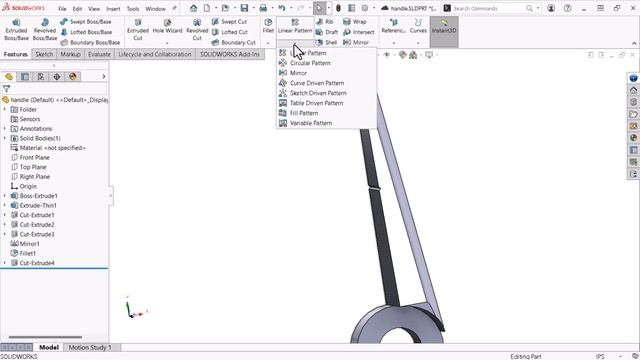
Task: Choose Lofted Boss/Base
Action: tap(86, 32)
